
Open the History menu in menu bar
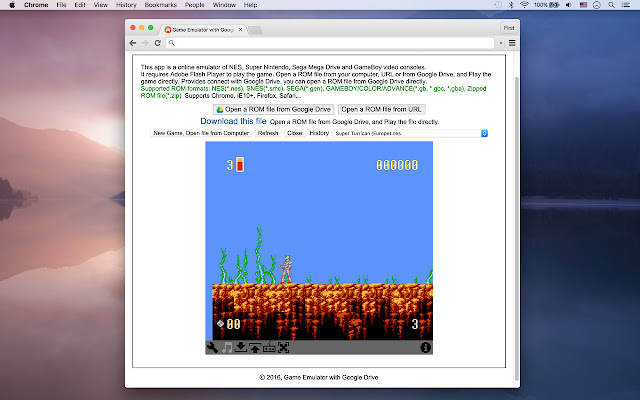pos(126,5)
